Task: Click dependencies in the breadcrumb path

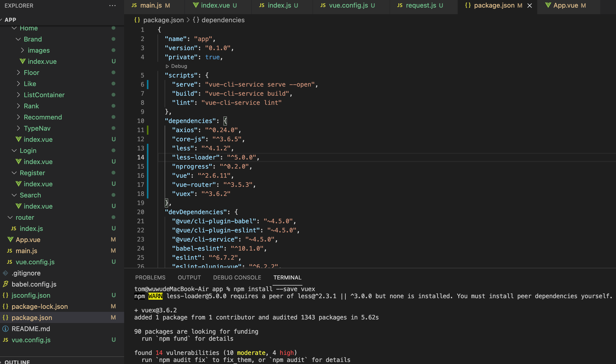Action: pyautogui.click(x=223, y=20)
